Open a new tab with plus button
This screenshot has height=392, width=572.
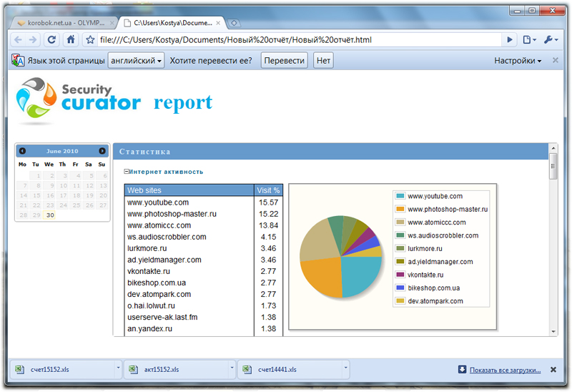234,23
